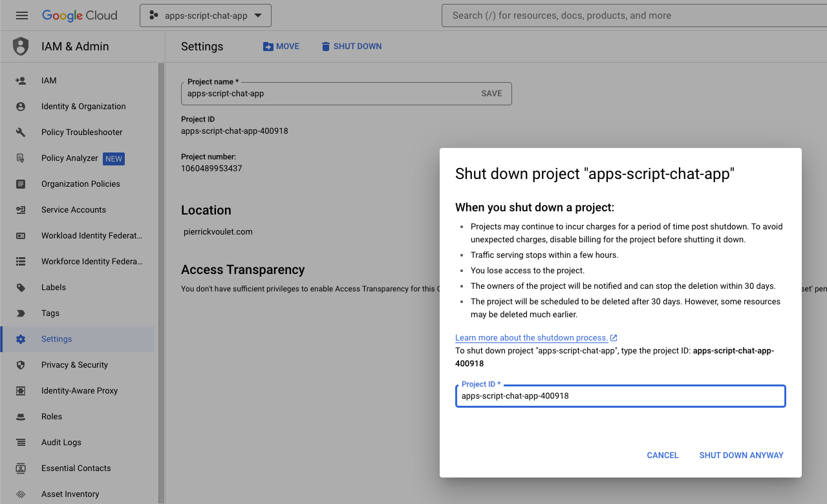Click the IAM add-person icon

(21, 81)
